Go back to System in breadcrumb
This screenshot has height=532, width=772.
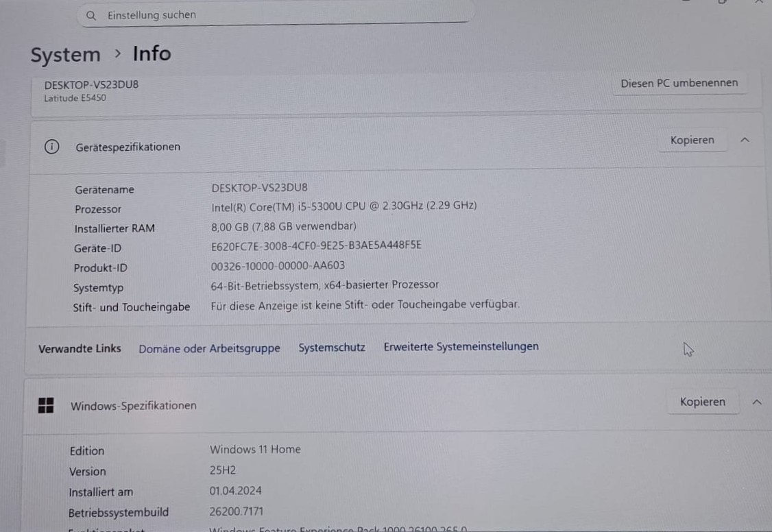[x=66, y=55]
